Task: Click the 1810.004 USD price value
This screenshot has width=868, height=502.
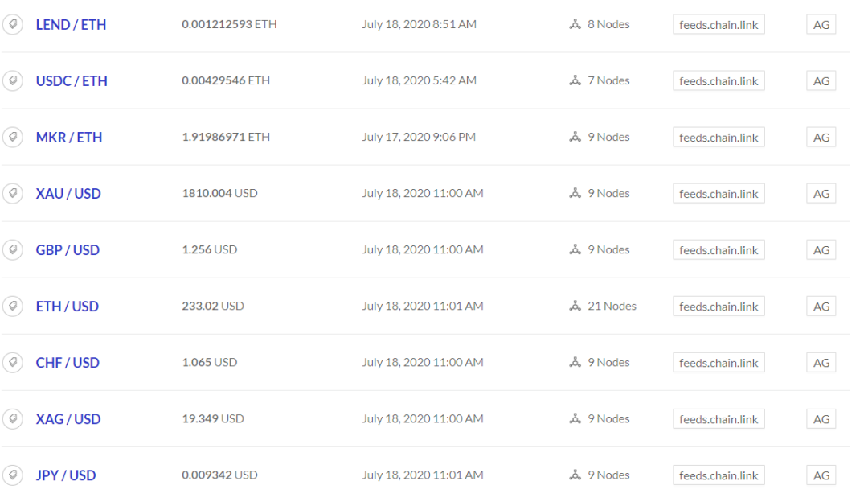Action: pyautogui.click(x=219, y=194)
